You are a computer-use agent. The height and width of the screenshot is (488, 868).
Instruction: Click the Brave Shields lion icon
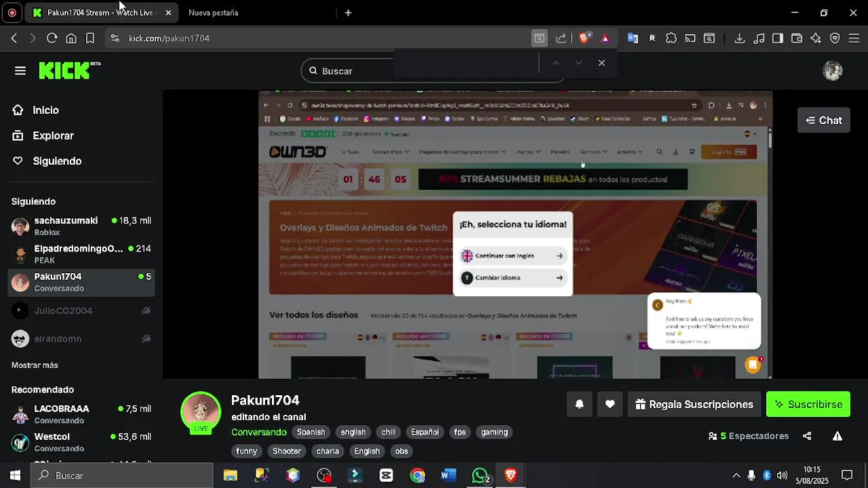click(x=584, y=39)
